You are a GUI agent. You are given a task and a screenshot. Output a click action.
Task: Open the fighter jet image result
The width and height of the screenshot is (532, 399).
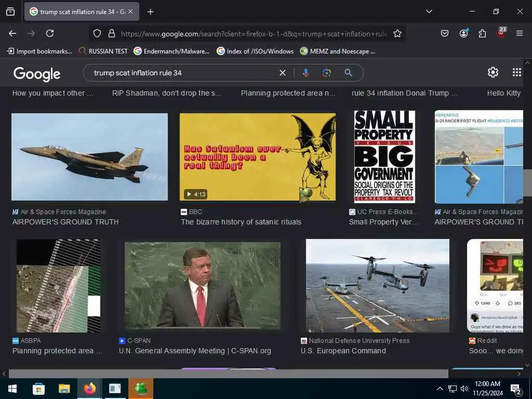pos(89,157)
